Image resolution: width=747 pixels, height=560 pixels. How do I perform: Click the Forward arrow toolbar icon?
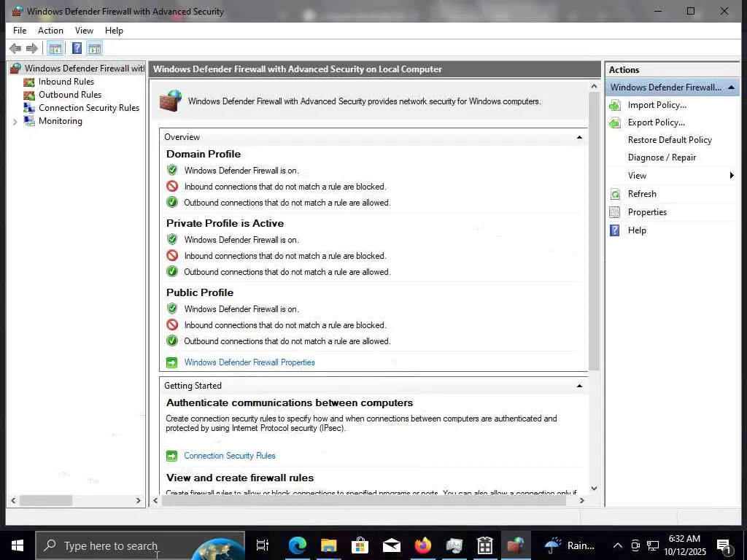point(32,48)
